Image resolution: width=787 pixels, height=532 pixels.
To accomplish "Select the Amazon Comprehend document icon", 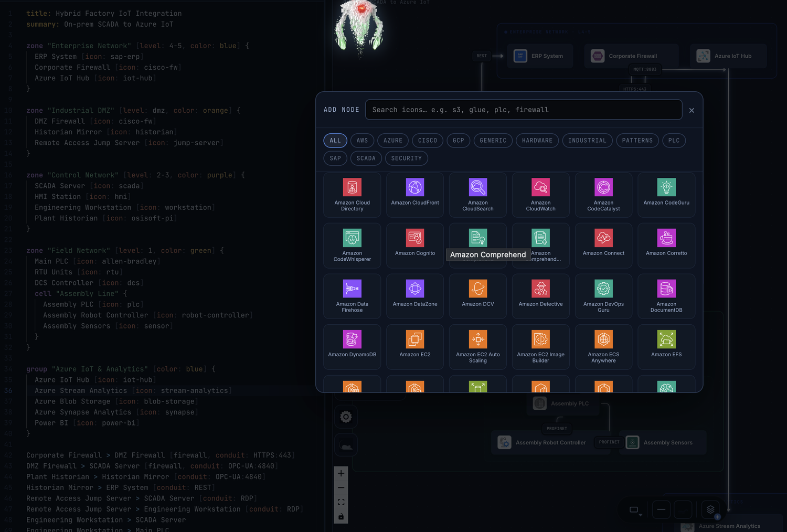I will 478,238.
